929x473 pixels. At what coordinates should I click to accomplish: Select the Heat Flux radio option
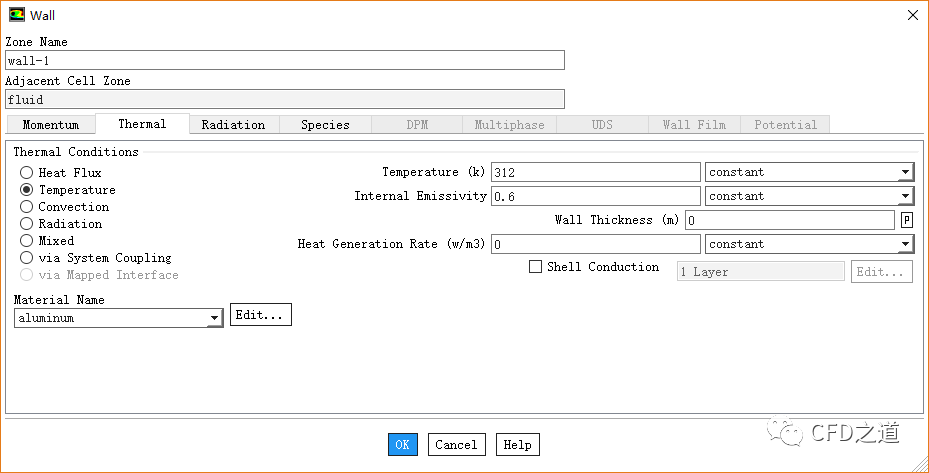(x=27, y=173)
